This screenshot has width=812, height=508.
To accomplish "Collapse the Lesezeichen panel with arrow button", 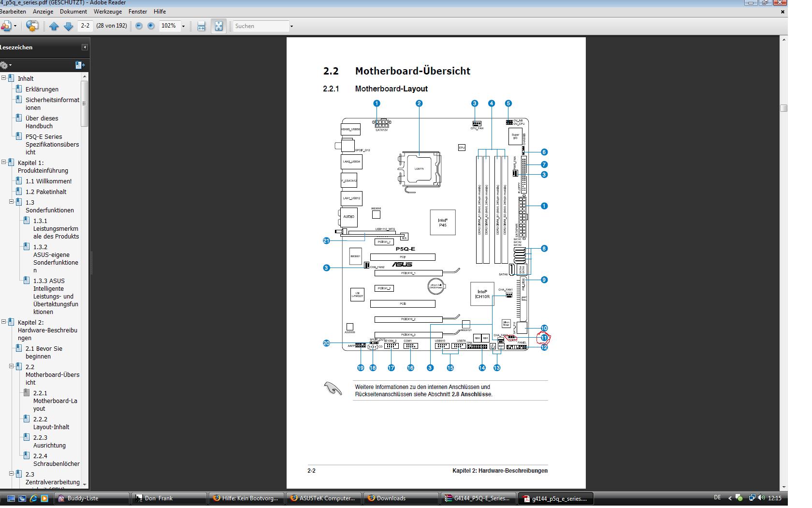I will coord(85,47).
